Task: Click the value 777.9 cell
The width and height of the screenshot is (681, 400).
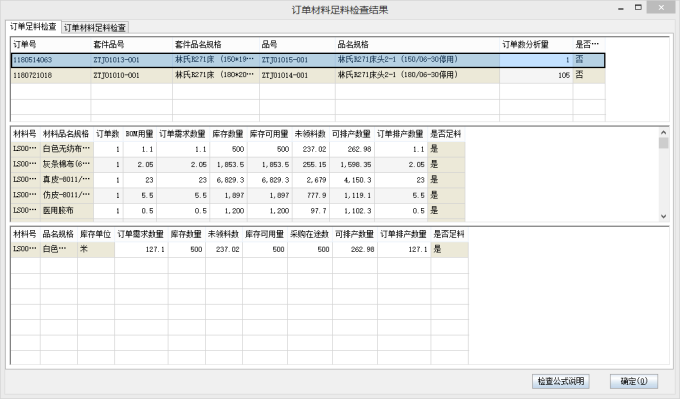Action: [x=310, y=195]
